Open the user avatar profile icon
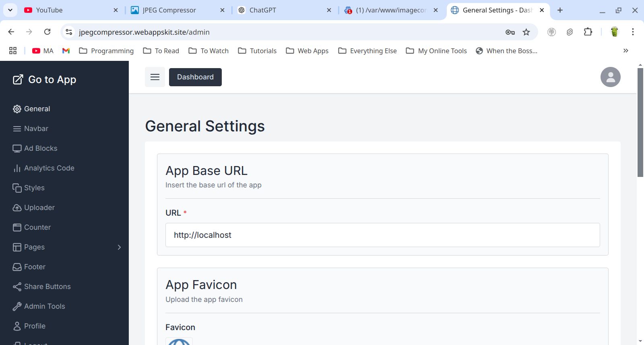The width and height of the screenshot is (644, 345). (x=610, y=77)
